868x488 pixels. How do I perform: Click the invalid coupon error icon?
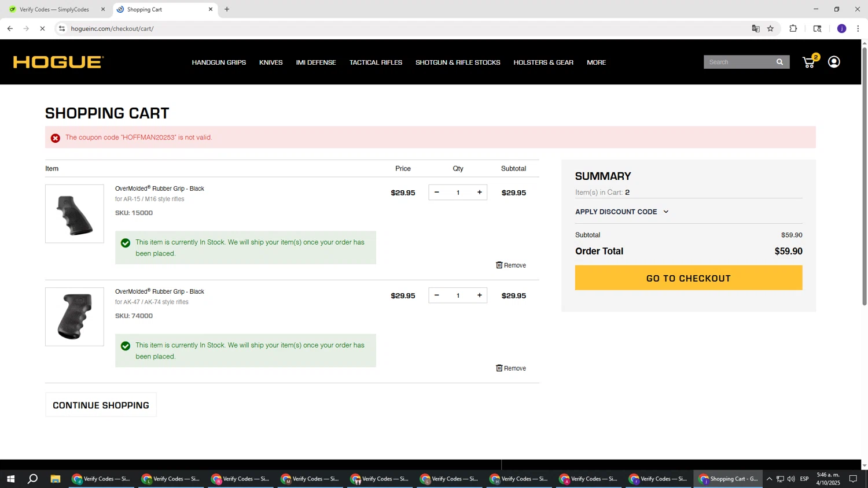point(56,138)
